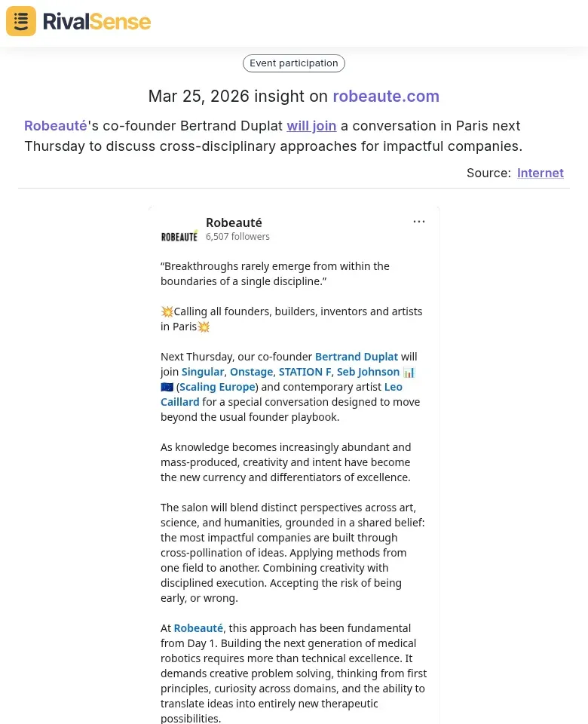This screenshot has width=588, height=724.
Task: Open the post's three-dot overflow menu
Action: 419,221
